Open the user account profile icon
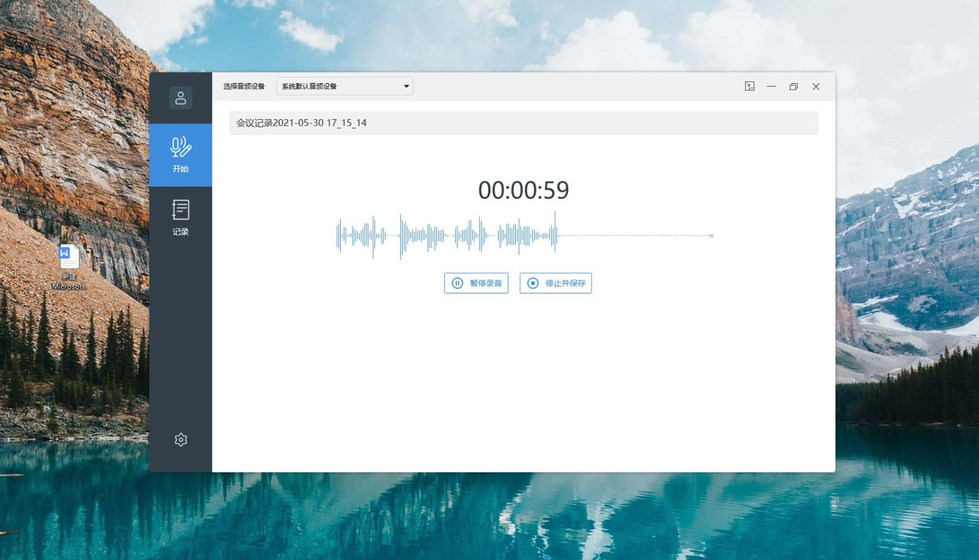Image resolution: width=979 pixels, height=560 pixels. click(181, 98)
